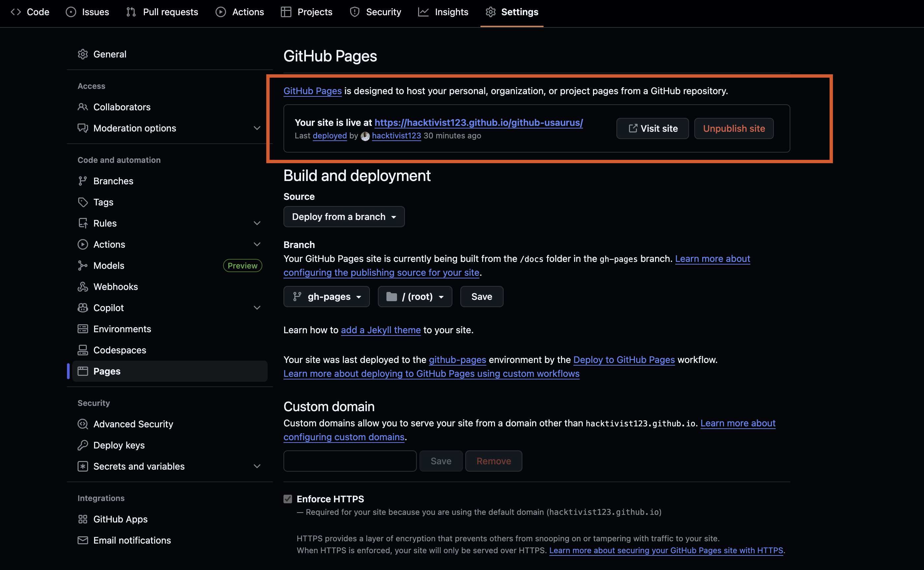Click the Insights graph icon

[x=423, y=12]
